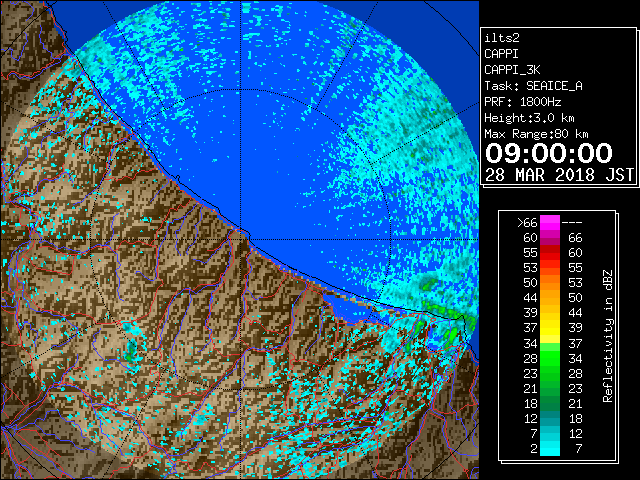Click the 'PRF: 1800Hz' text
Image resolution: width=640 pixels, height=480 pixels.
point(522,102)
